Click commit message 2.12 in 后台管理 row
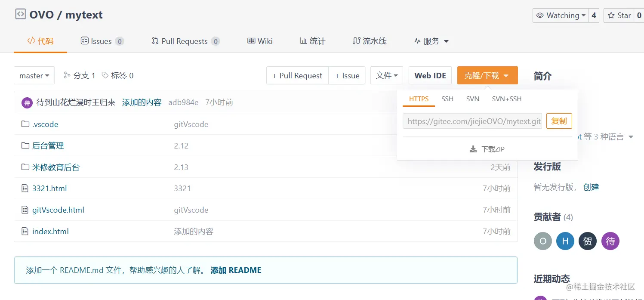Screen dimensions: 644x300 tap(181, 146)
